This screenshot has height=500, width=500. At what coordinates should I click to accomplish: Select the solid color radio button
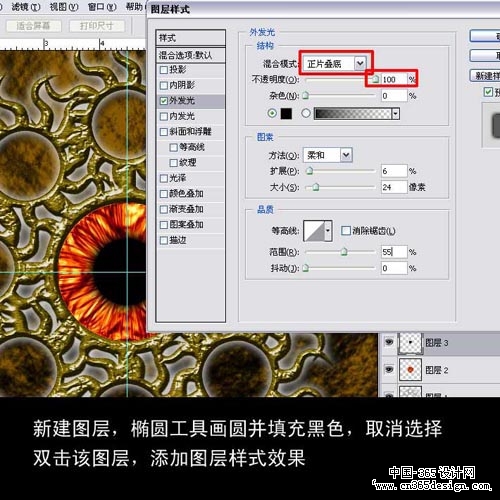pyautogui.click(x=272, y=113)
